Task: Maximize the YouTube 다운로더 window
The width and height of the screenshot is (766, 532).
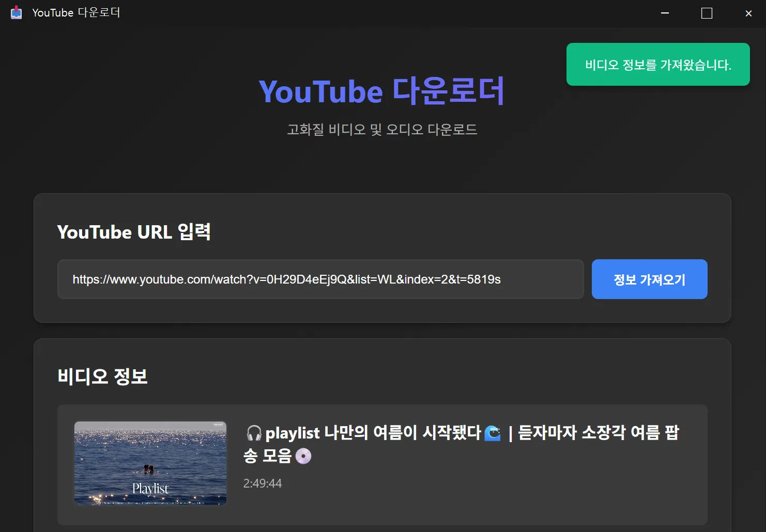Action: click(707, 13)
